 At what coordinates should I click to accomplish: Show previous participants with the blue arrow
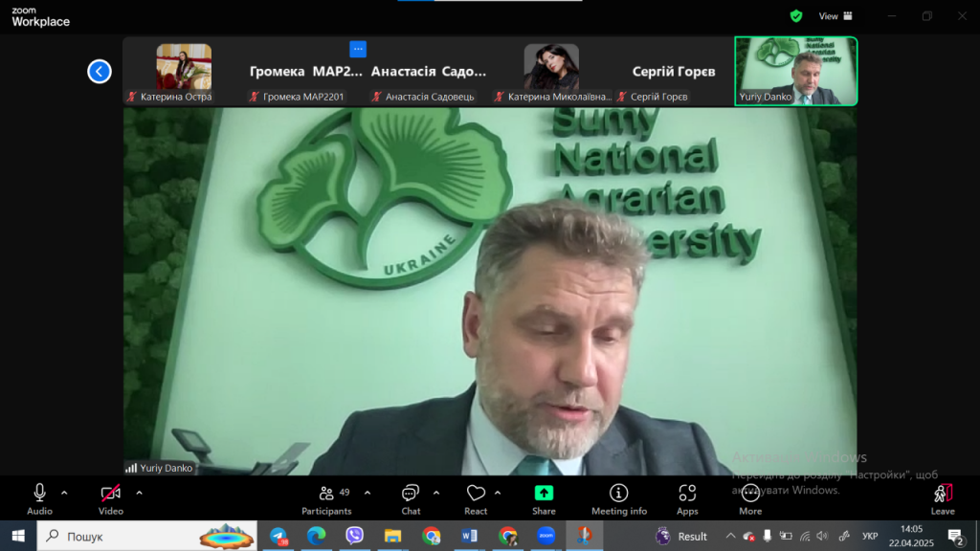coord(100,71)
